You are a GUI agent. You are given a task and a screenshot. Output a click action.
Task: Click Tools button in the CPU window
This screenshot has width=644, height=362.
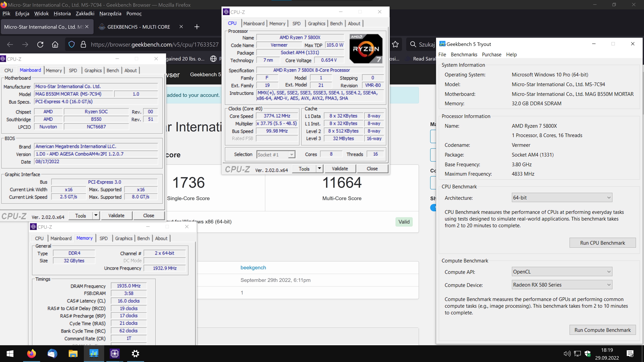click(x=304, y=169)
